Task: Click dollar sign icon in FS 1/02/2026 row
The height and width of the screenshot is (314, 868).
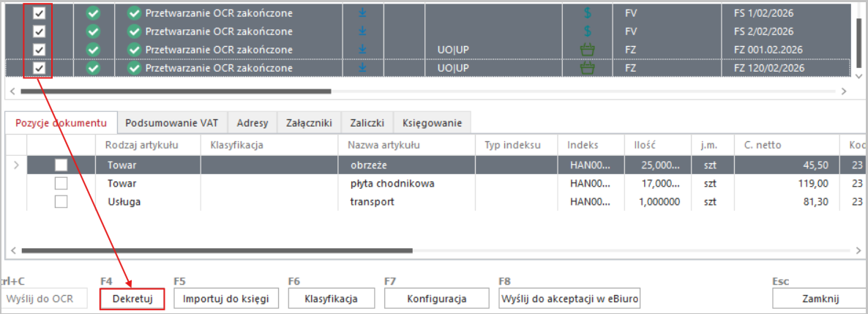Action: point(588,12)
